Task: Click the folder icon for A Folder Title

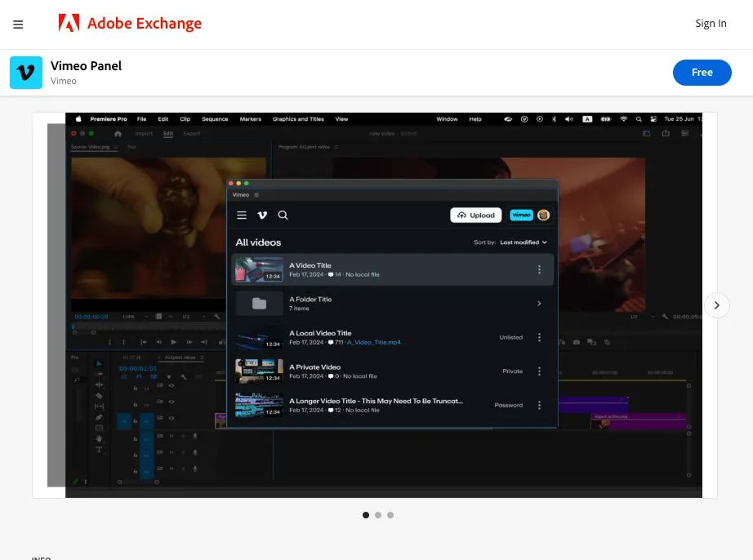Action: [x=259, y=304]
